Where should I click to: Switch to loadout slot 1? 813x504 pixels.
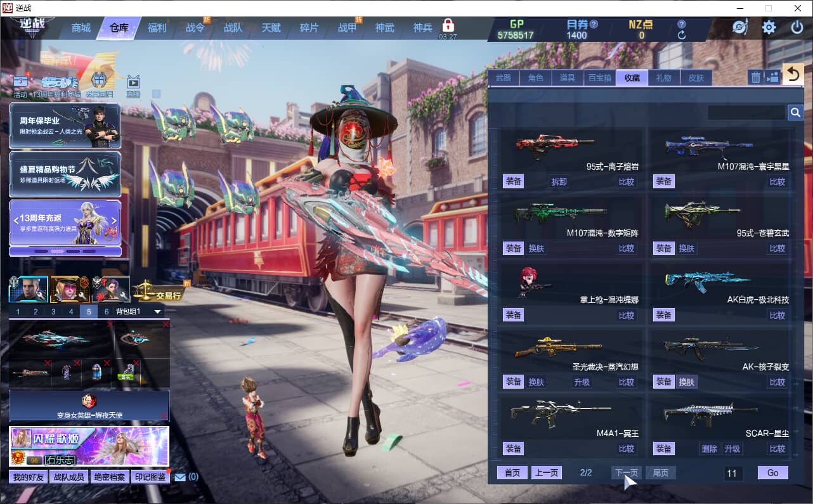tap(18, 312)
